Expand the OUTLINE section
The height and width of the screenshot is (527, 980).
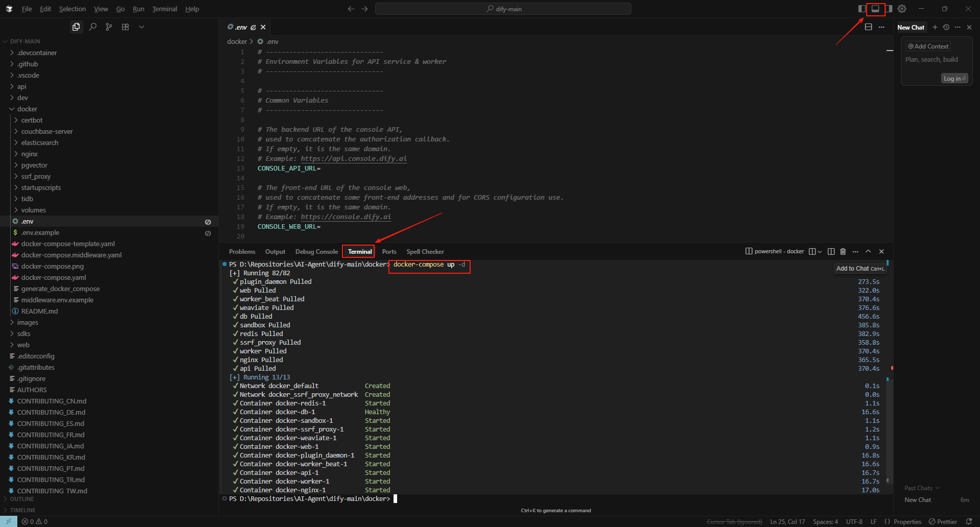[x=21, y=499]
